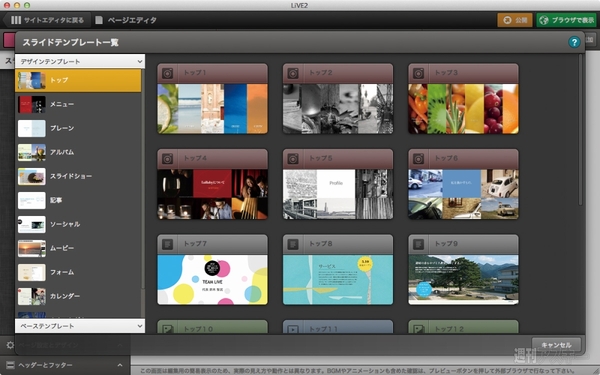
Task: Open the help question mark icon
Action: (574, 42)
